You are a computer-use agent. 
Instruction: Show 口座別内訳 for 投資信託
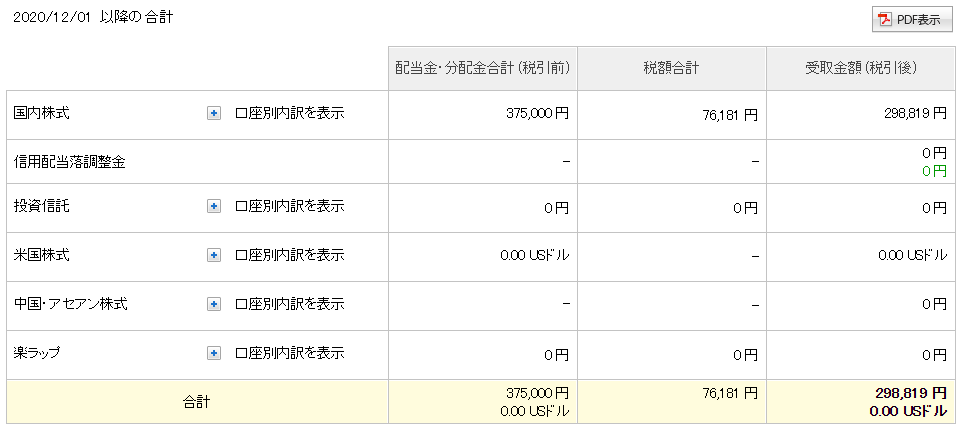(289, 207)
